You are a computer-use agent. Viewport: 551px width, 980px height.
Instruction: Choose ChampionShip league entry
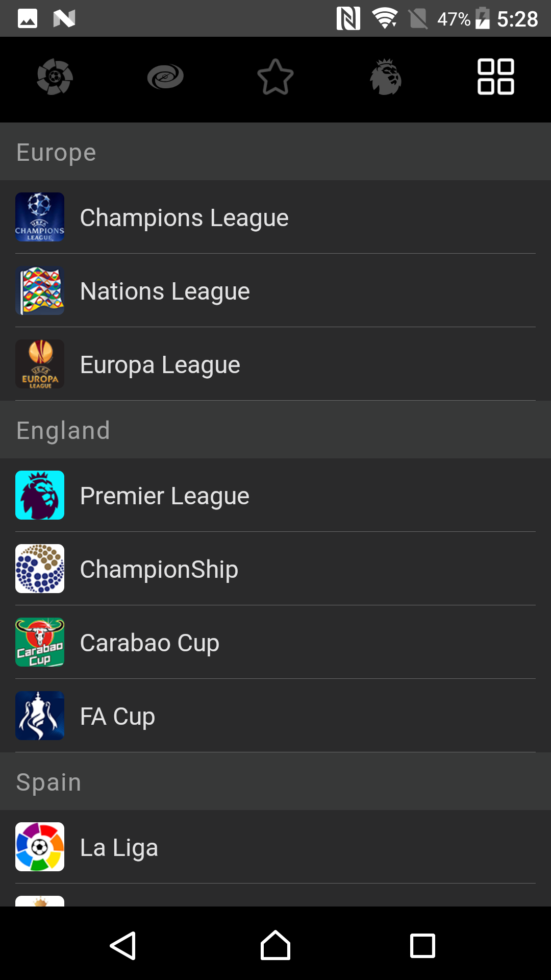click(x=275, y=569)
